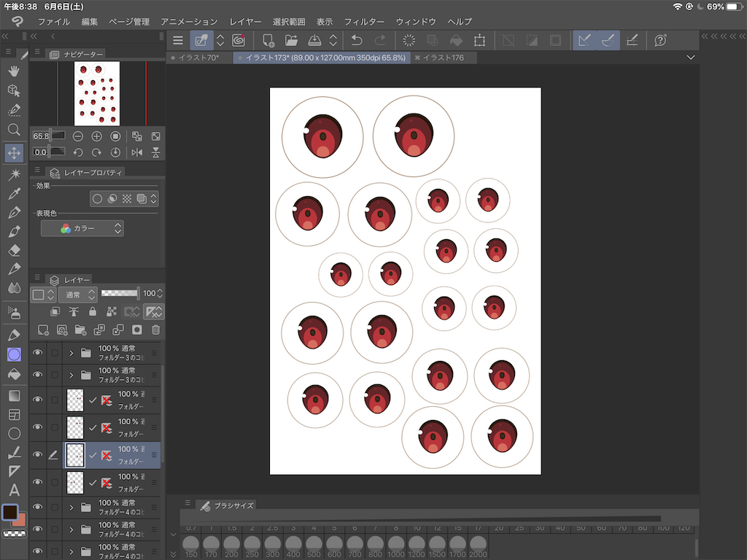Select brush size preset 2000

478,545
